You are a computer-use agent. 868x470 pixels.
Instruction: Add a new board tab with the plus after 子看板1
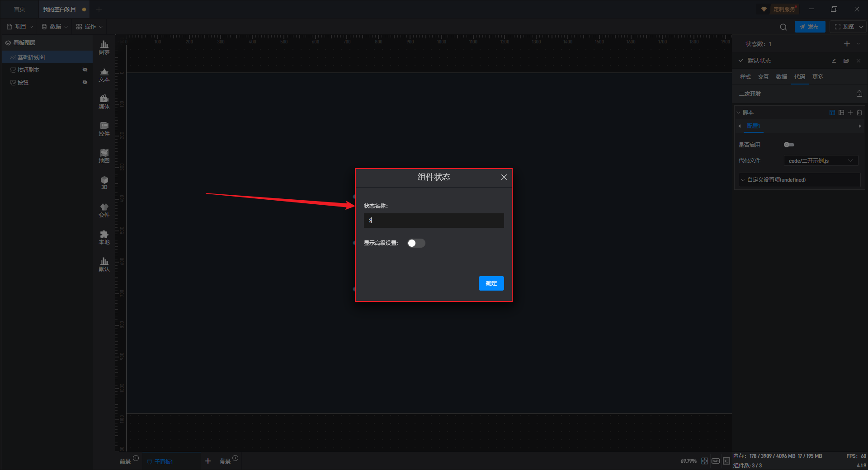coord(208,461)
